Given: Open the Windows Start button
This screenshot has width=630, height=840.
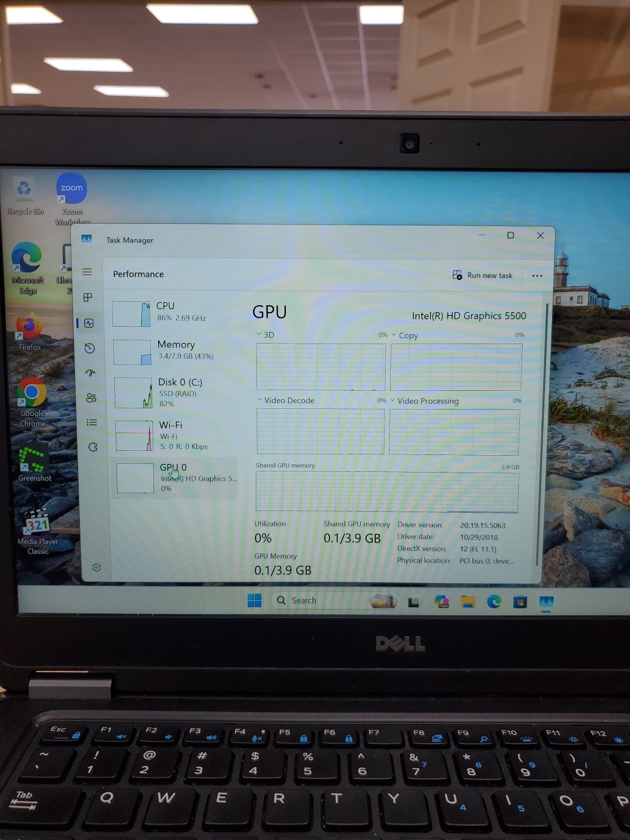Looking at the screenshot, I should (254, 600).
